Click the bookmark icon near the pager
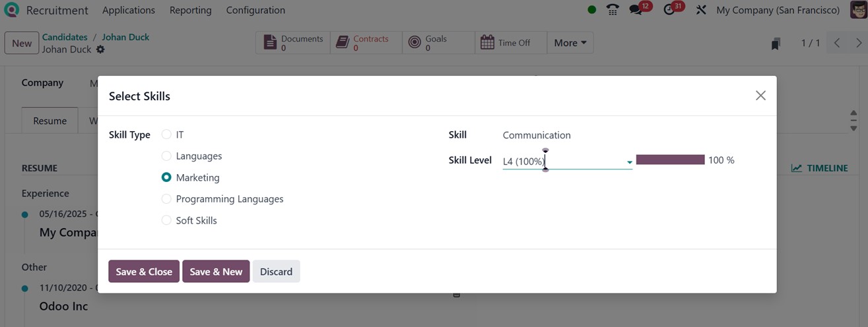This screenshot has width=868, height=327. (x=776, y=44)
